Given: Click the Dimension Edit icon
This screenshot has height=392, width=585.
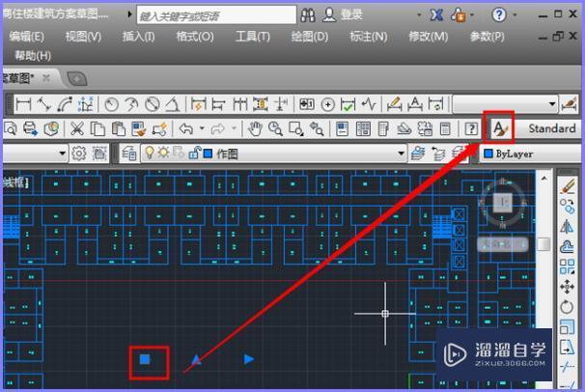Looking at the screenshot, I should (x=395, y=105).
